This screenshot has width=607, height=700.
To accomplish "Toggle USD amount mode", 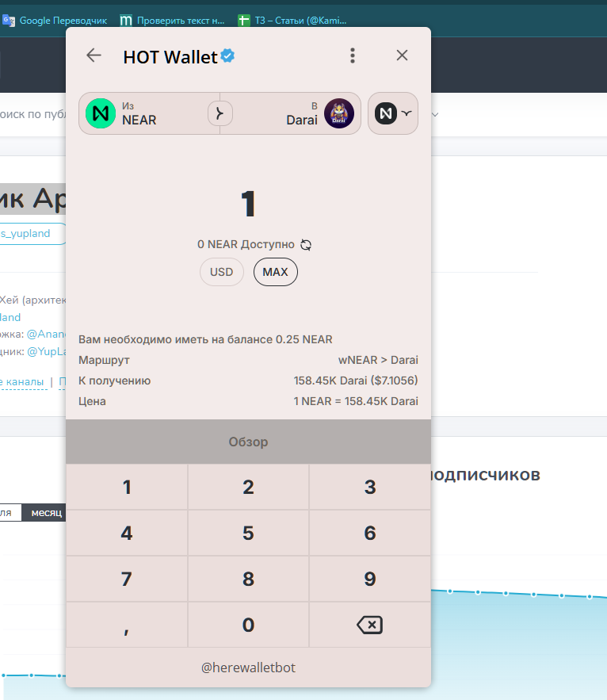I will tap(221, 272).
